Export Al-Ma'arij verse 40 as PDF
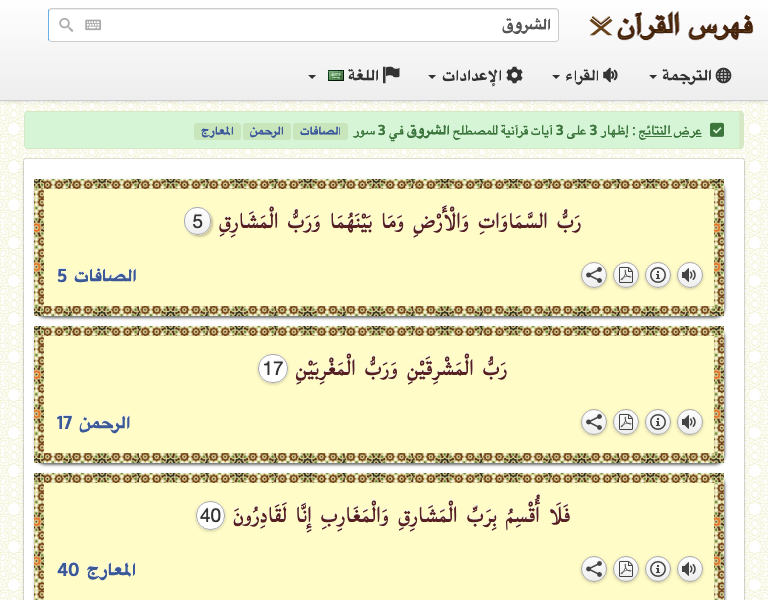 pos(626,569)
